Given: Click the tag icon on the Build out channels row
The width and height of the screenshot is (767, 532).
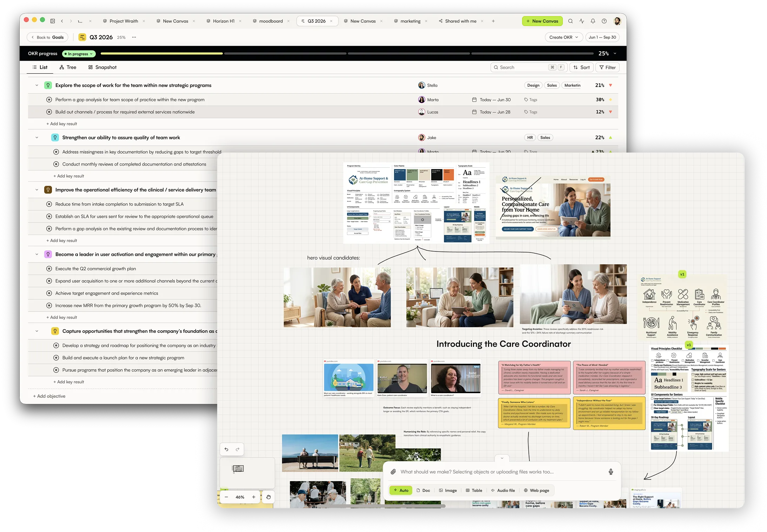Looking at the screenshot, I should (x=526, y=112).
